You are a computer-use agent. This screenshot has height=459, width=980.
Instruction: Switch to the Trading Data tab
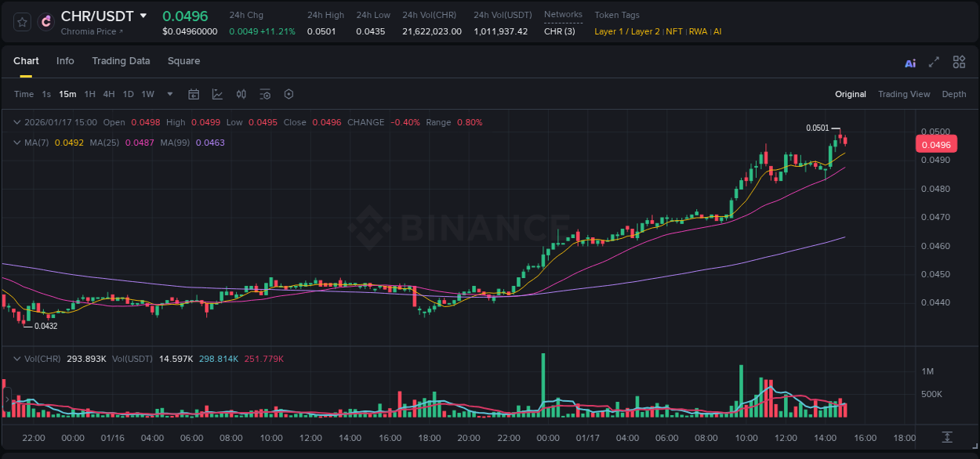pos(121,61)
